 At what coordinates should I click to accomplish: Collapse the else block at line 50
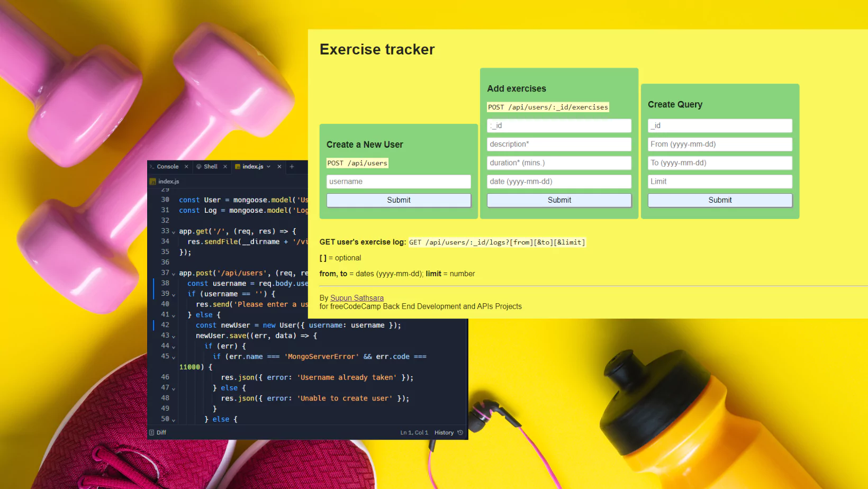click(x=173, y=419)
